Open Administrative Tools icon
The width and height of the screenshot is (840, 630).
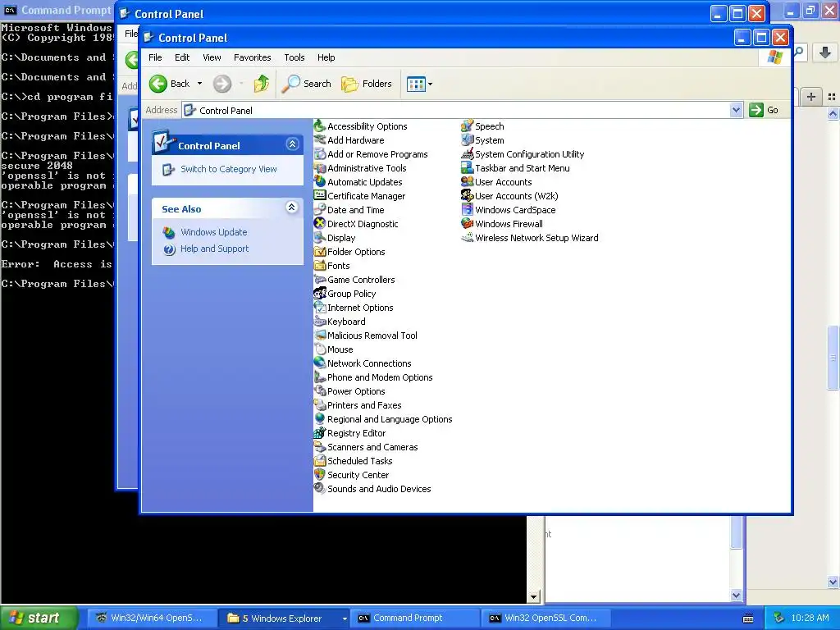point(320,167)
